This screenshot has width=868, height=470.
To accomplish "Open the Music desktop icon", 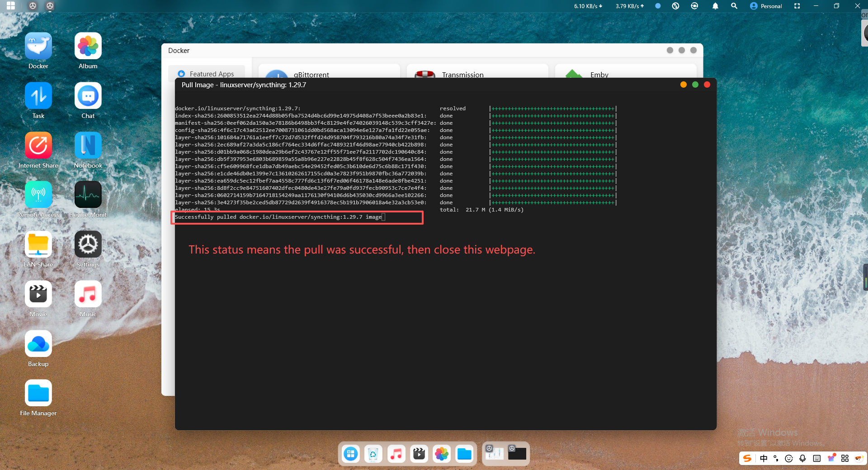I will click(x=88, y=294).
